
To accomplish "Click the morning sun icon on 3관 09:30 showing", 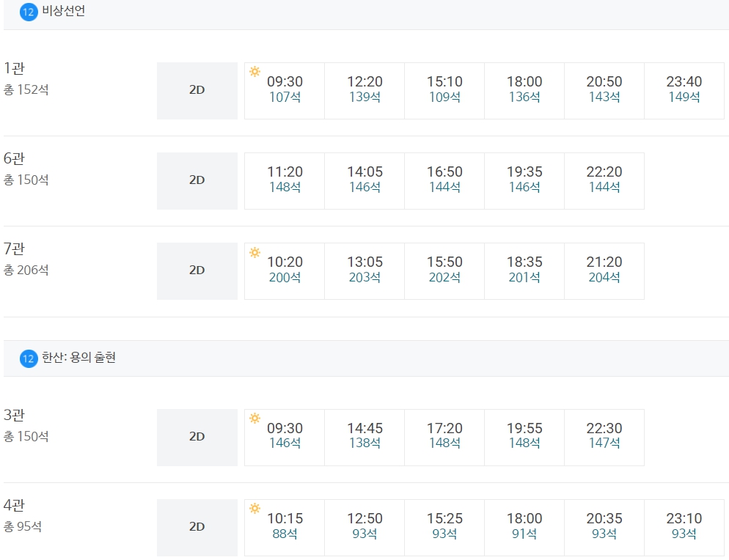I will 254,418.
